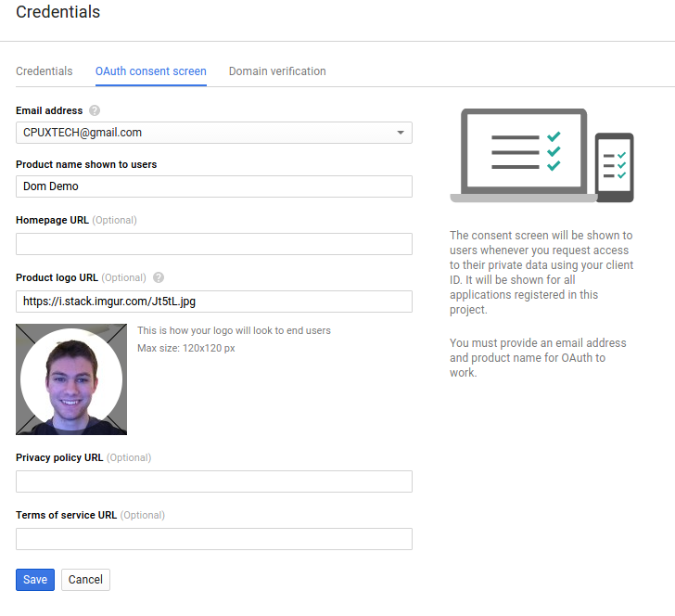The height and width of the screenshot is (616, 675).
Task: Click the phone checklist illustration
Action: tap(615, 168)
